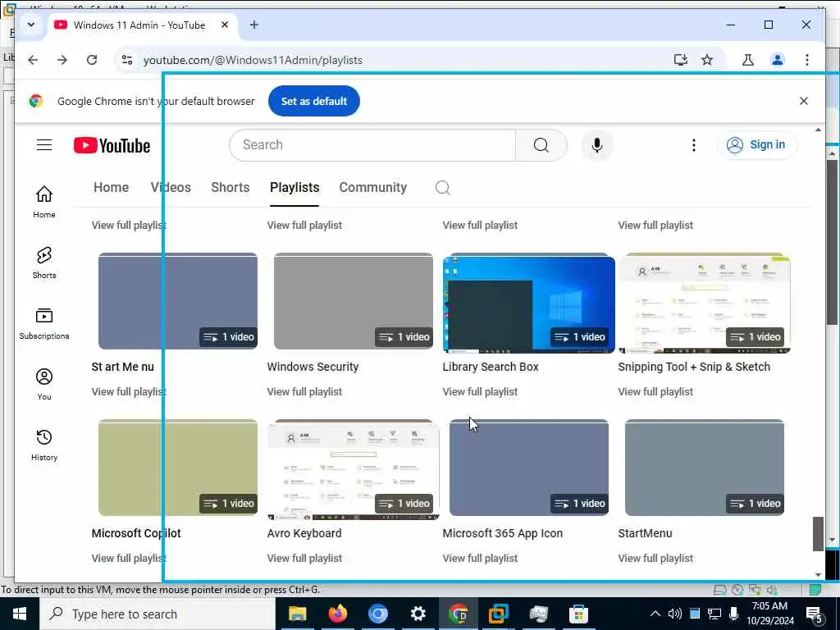Click the Chrome address bar URL
840x630 pixels.
[x=253, y=60]
